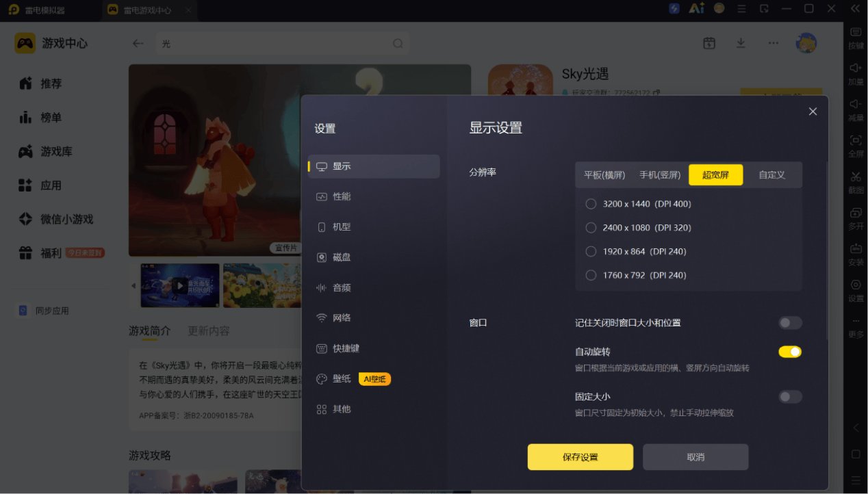Image resolution: width=868 pixels, height=494 pixels.
Task: Select the 2400 x 1080 (DPI 320) resolution
Action: pyautogui.click(x=639, y=228)
